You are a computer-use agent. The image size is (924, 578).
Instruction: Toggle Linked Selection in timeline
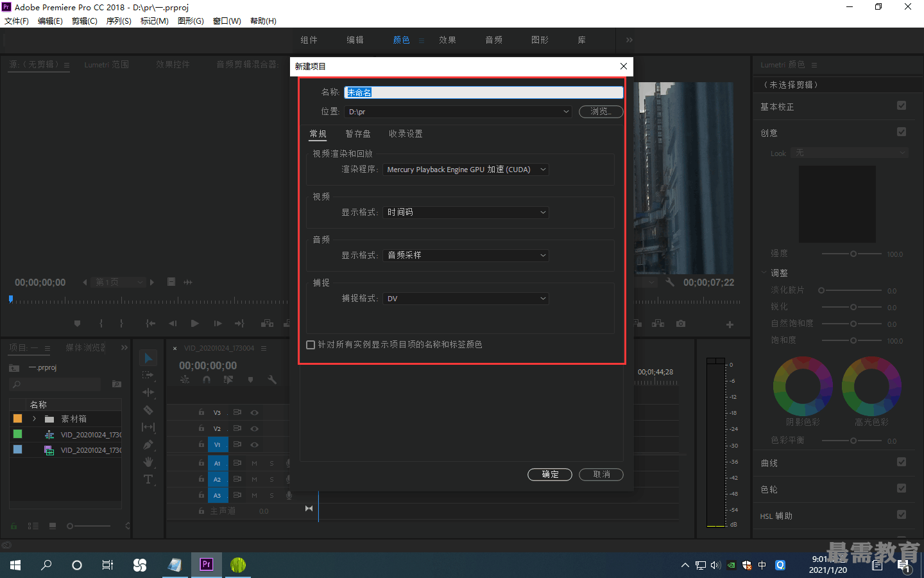click(x=228, y=380)
